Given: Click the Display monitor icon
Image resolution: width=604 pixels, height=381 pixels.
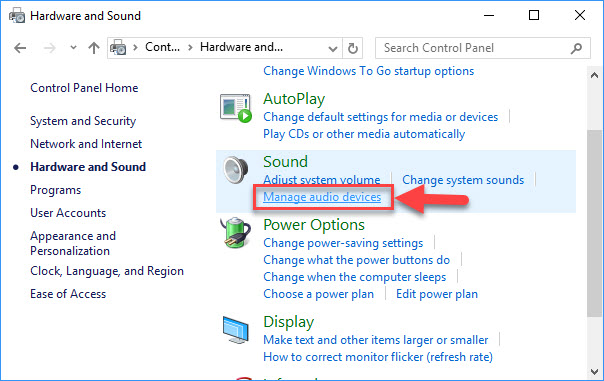Looking at the screenshot, I should point(236,330).
